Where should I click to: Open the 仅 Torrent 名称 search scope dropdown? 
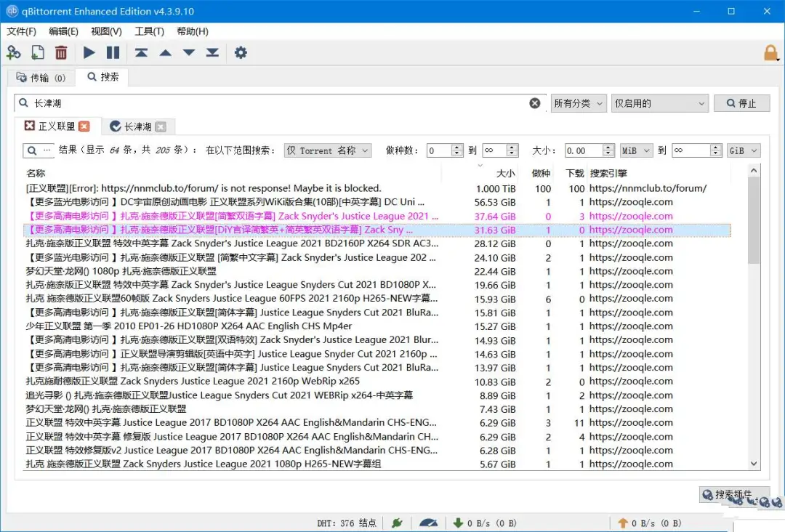(327, 150)
